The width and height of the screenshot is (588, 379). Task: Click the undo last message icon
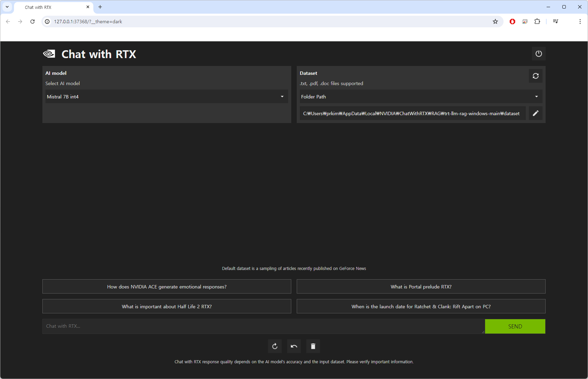coord(294,346)
